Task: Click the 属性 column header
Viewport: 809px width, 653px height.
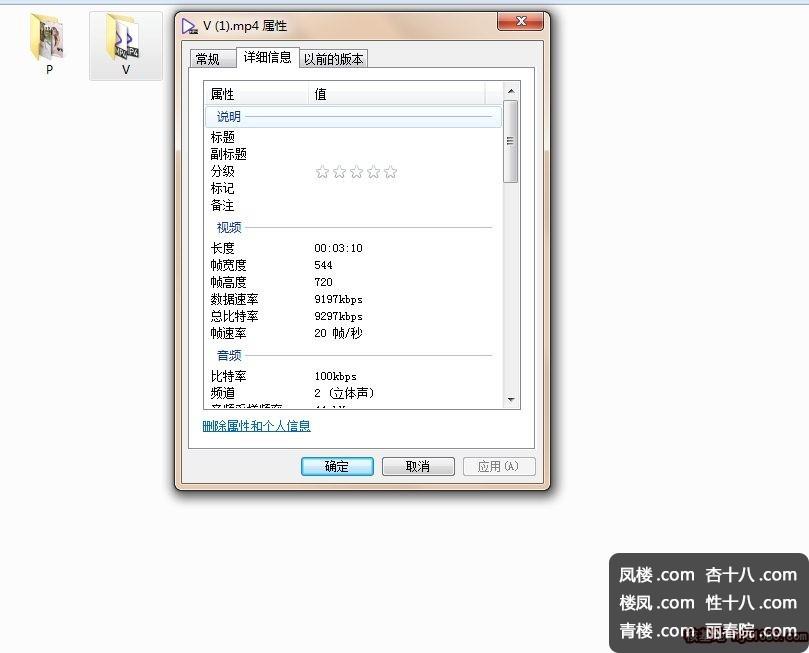Action: [256, 94]
